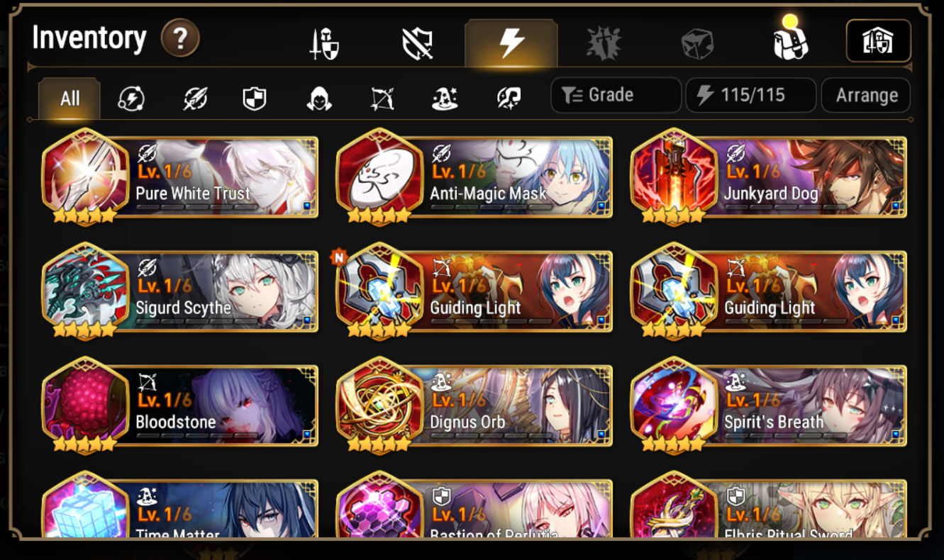Select the lightning bolt artifact tab
This screenshot has height=560, width=944.
(x=511, y=43)
